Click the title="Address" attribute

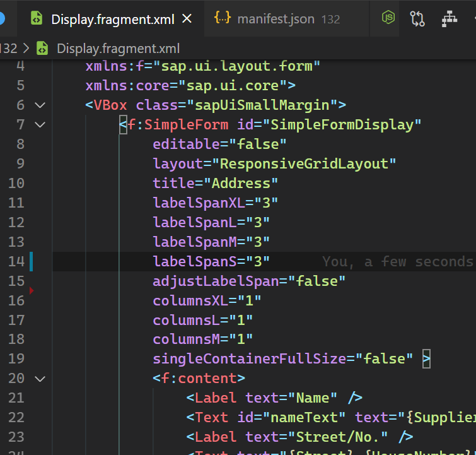pos(215,183)
